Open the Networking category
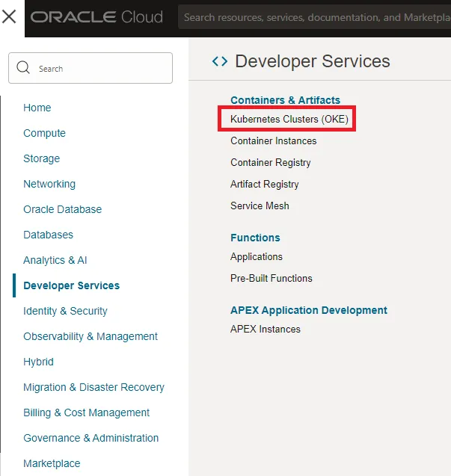451x476 pixels. (49, 184)
